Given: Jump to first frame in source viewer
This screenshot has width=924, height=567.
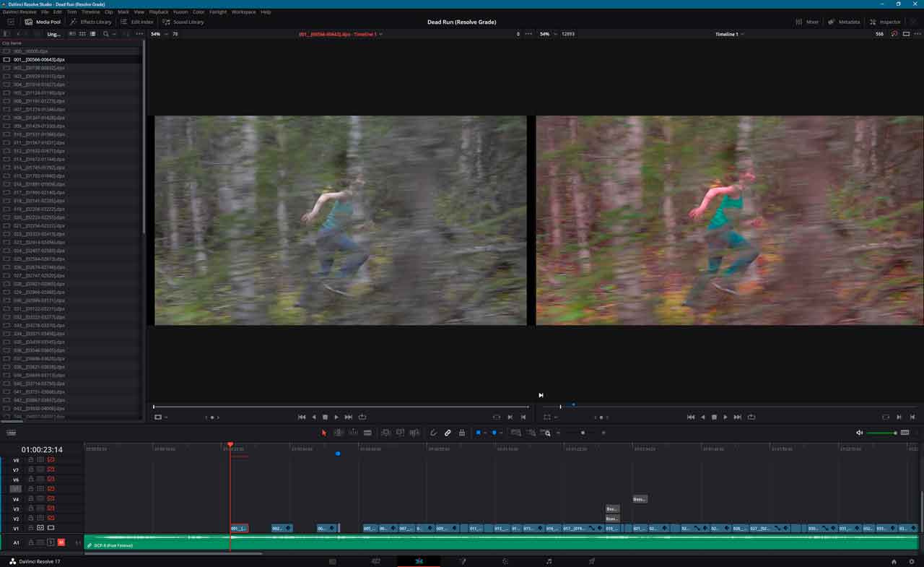Looking at the screenshot, I should [302, 417].
